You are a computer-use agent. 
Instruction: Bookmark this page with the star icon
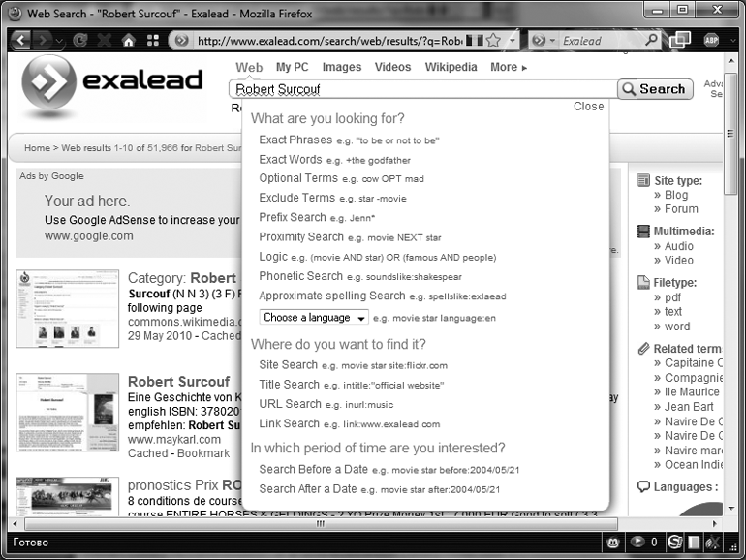tap(494, 41)
